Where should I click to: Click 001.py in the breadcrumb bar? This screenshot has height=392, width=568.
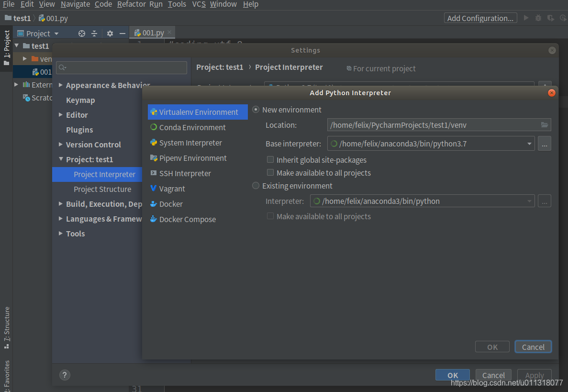point(53,18)
